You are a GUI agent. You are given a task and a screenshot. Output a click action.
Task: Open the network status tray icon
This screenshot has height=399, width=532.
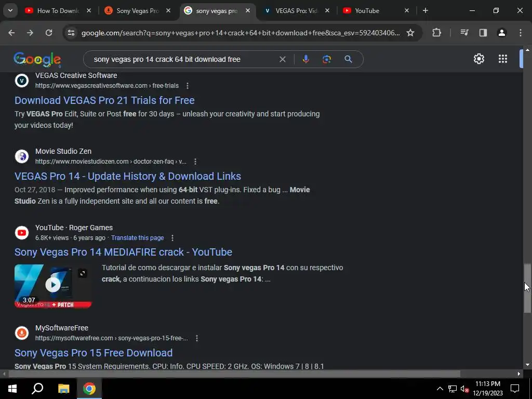point(453,389)
